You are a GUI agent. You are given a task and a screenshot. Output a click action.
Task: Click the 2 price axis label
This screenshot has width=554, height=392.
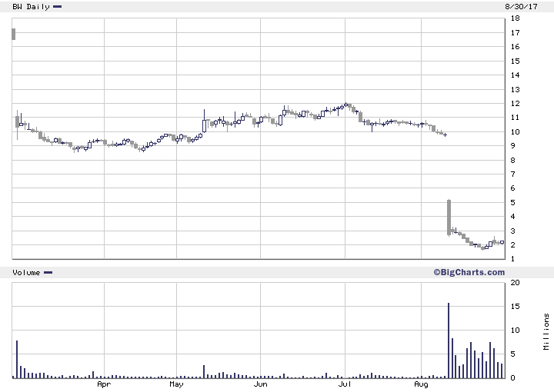click(513, 245)
